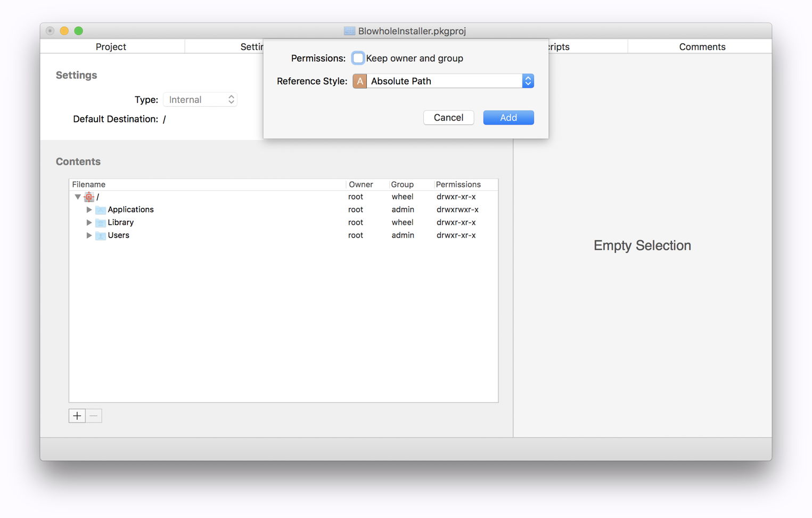Switch to the Project tab
This screenshot has width=812, height=518.
coord(111,46)
